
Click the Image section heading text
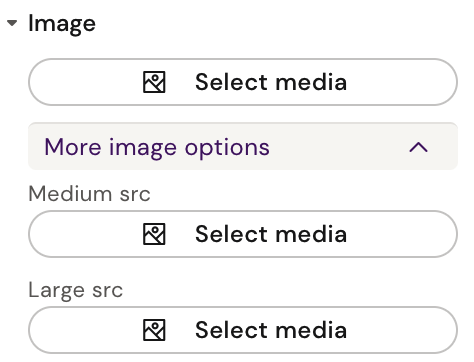[62, 24]
